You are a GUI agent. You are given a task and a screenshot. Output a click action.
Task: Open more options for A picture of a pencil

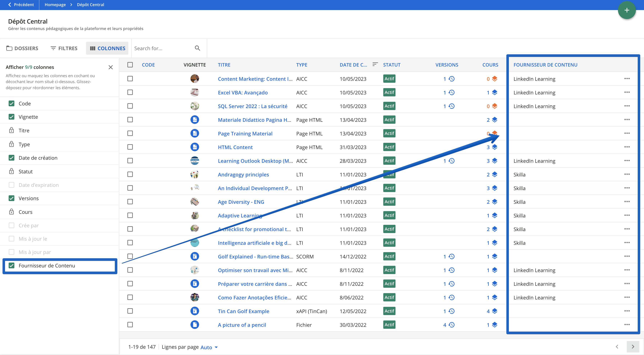627,325
